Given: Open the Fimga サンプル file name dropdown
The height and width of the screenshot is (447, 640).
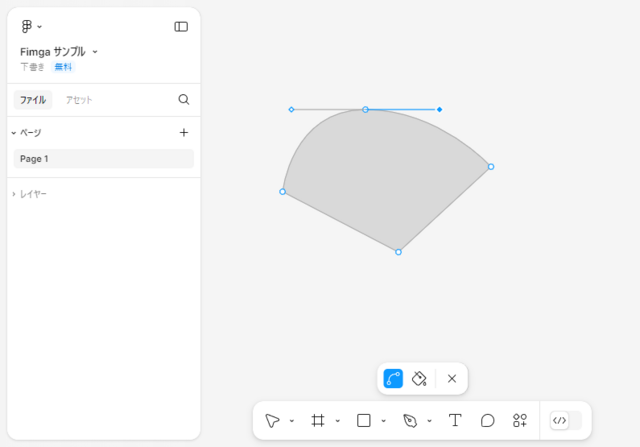Looking at the screenshot, I should coord(59,52).
